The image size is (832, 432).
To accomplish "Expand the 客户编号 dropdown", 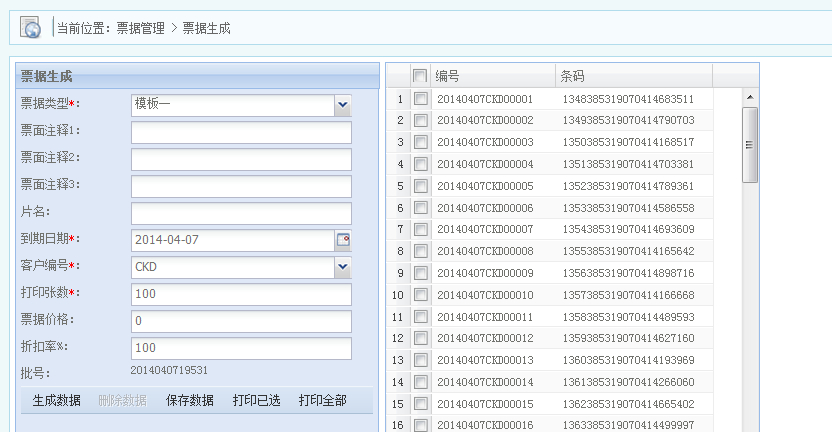I will coord(343,267).
